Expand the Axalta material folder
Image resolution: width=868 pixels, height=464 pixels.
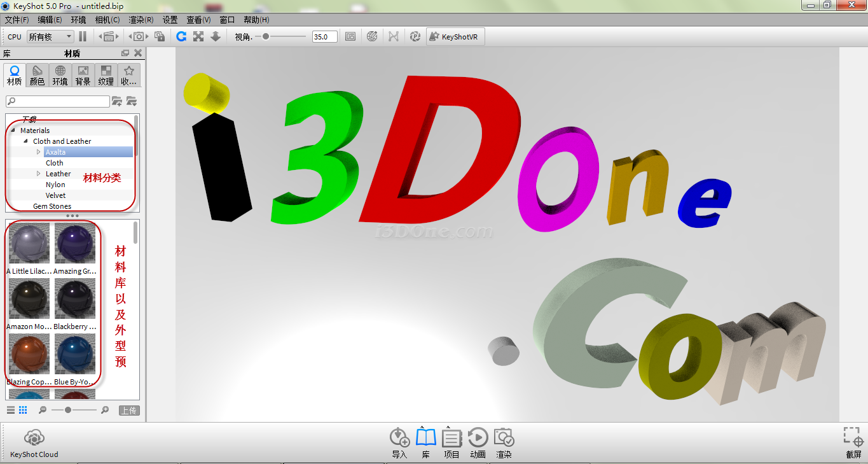[x=38, y=152]
